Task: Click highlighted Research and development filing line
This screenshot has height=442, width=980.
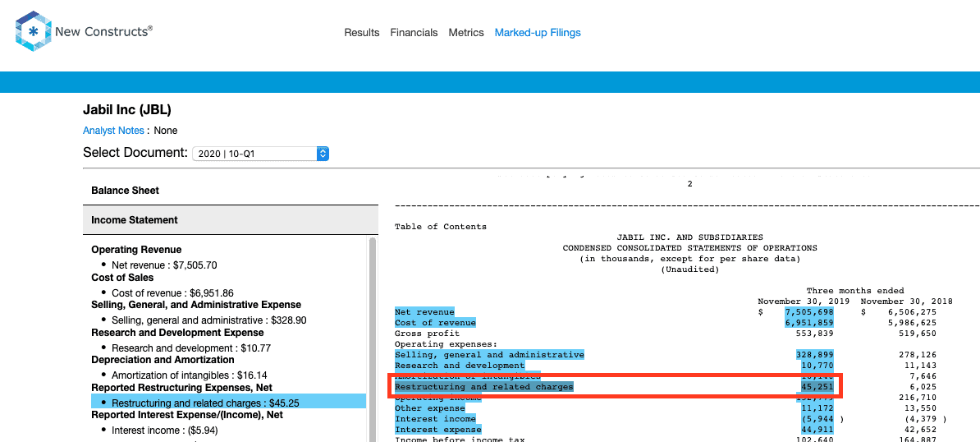Action: (x=460, y=365)
